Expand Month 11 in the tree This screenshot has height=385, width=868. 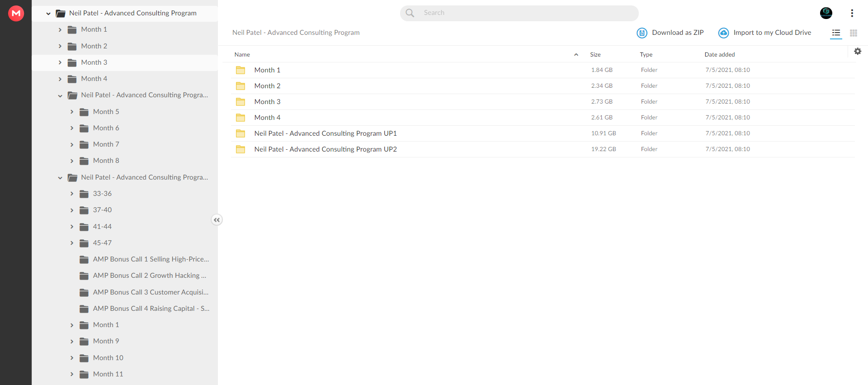tap(72, 374)
